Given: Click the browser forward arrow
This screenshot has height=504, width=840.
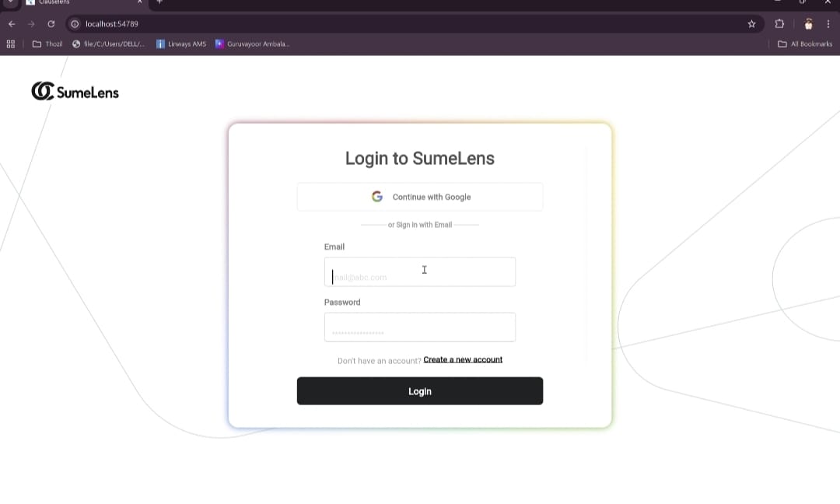Looking at the screenshot, I should pyautogui.click(x=31, y=24).
